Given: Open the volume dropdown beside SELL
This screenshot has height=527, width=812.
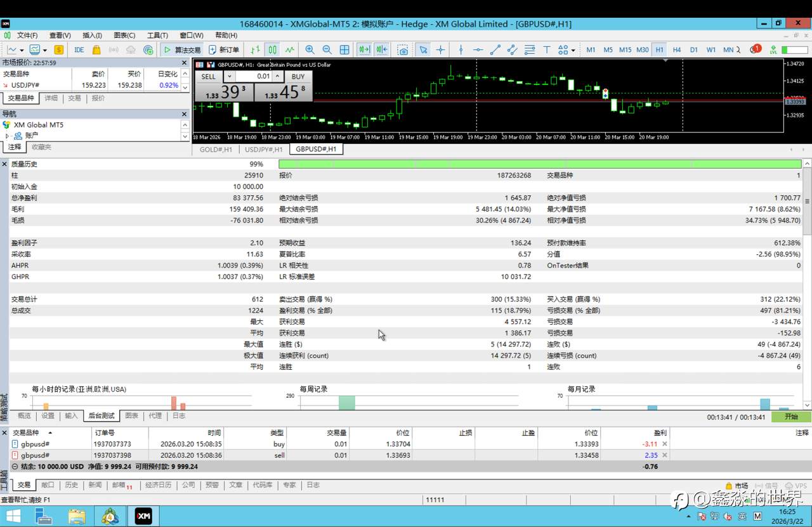Looking at the screenshot, I should tap(230, 76).
